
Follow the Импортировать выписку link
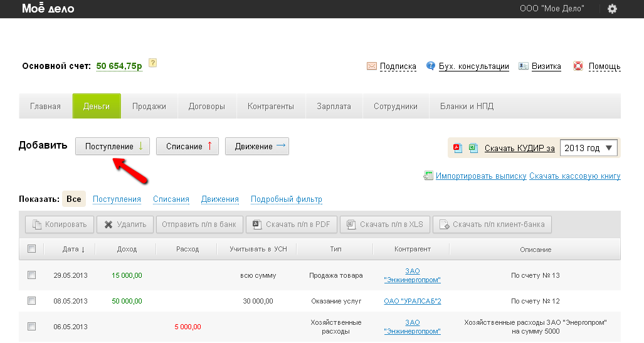480,176
